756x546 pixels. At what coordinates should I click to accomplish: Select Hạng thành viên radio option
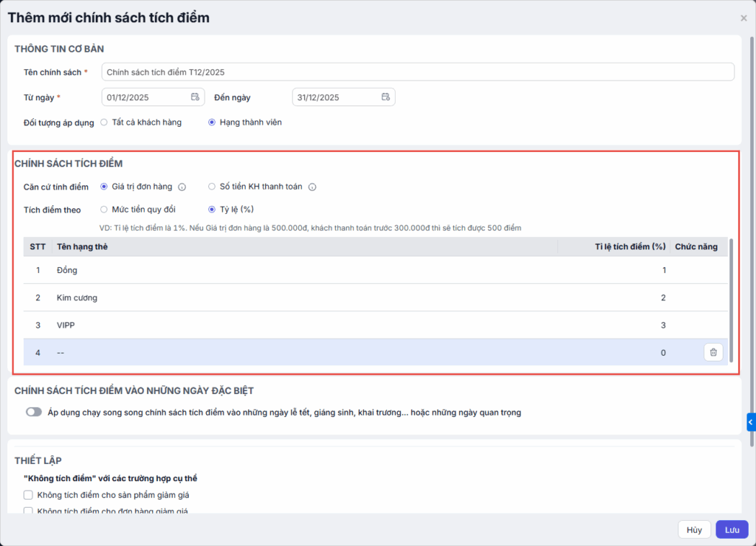212,122
